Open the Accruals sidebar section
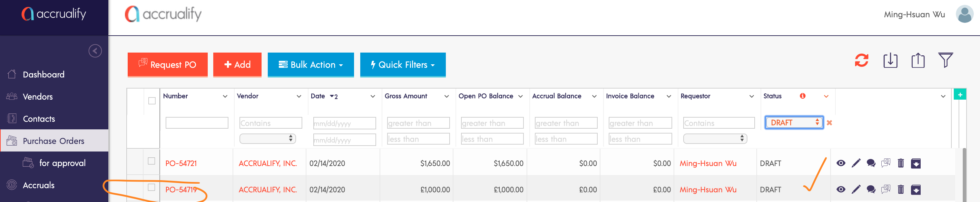The image size is (980, 202). pyautogui.click(x=38, y=185)
